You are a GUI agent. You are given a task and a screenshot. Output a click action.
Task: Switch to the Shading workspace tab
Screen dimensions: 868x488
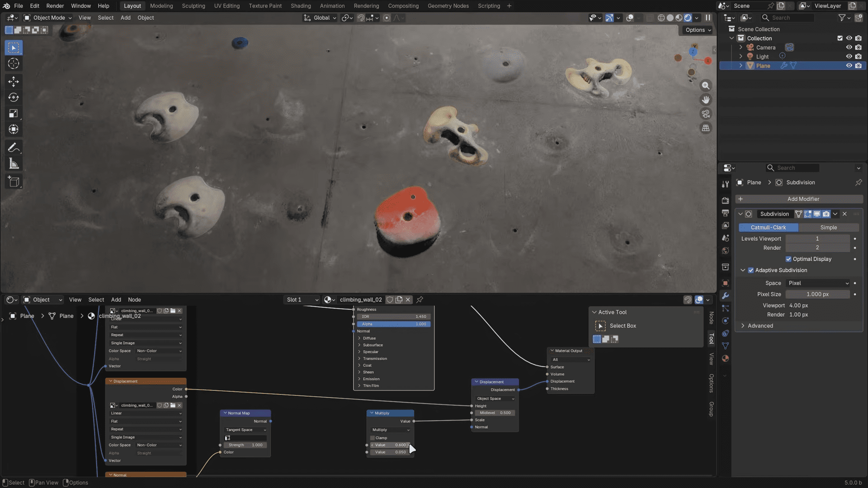(x=300, y=6)
